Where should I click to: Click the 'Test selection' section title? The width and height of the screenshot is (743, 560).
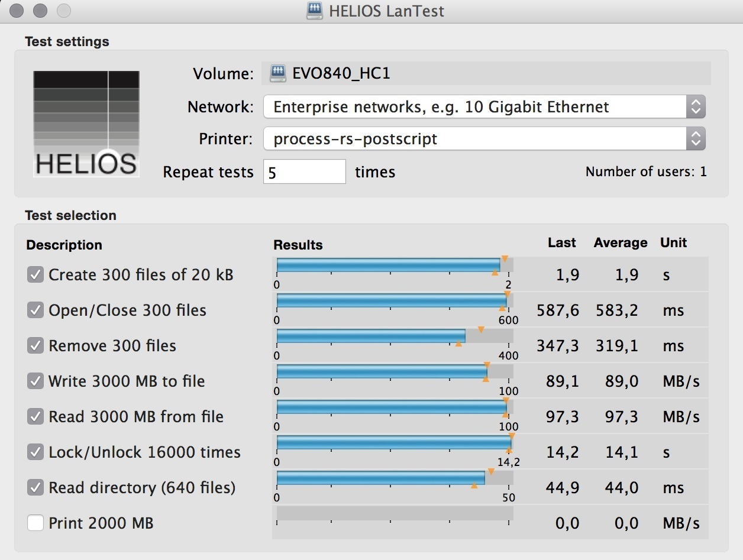pos(70,215)
